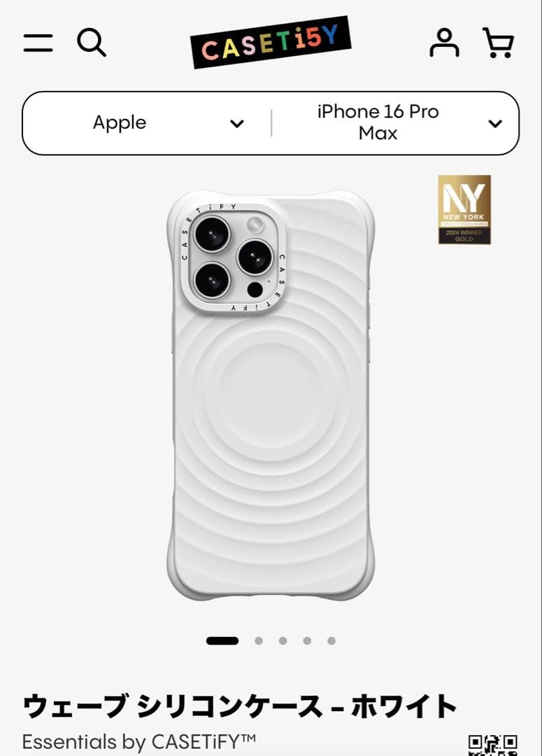This screenshot has height=756, width=542.
Task: Open the account profile icon
Action: tap(444, 43)
